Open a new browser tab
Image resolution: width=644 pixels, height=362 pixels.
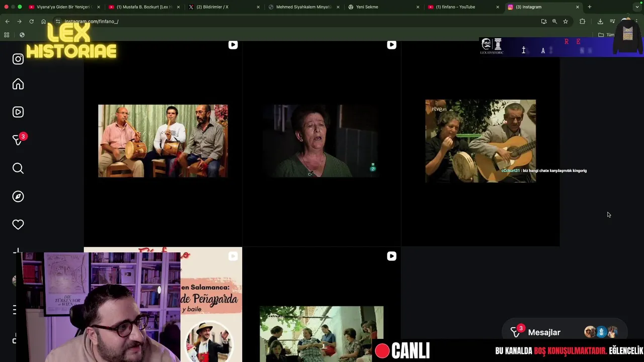click(x=590, y=7)
